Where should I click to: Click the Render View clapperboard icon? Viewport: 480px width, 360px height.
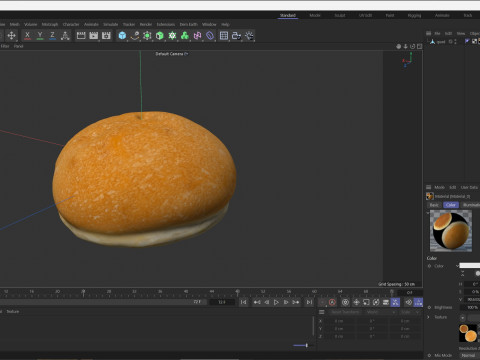click(81, 36)
